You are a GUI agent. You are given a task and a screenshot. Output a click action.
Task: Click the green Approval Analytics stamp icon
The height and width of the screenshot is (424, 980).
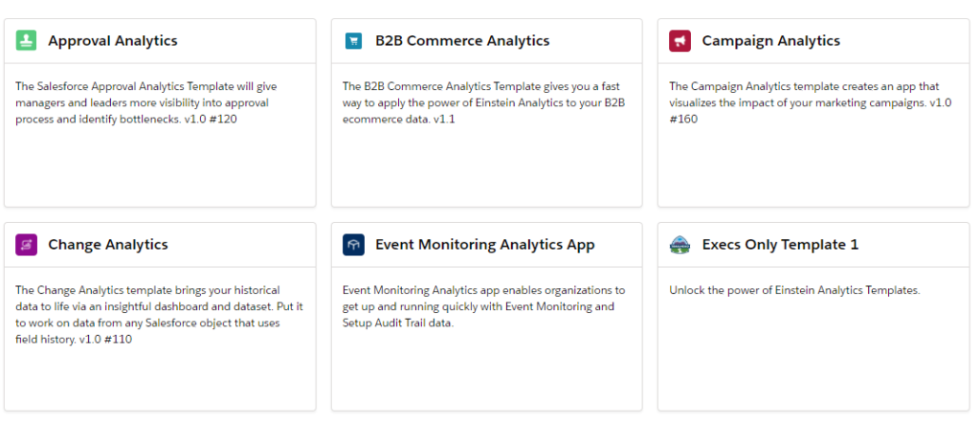[x=26, y=40]
